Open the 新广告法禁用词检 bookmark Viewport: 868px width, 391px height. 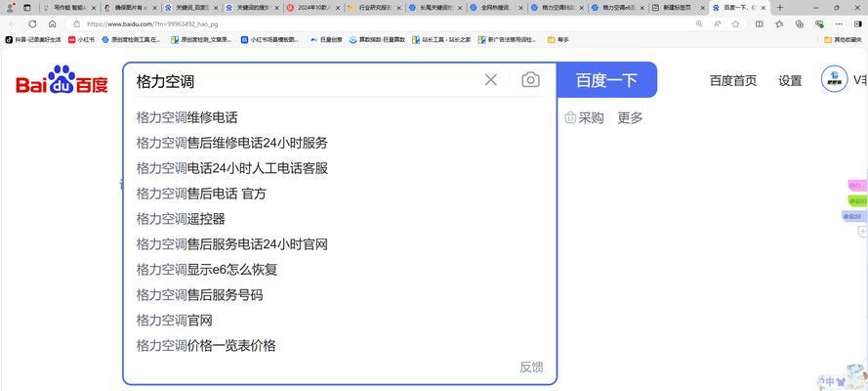tap(507, 40)
